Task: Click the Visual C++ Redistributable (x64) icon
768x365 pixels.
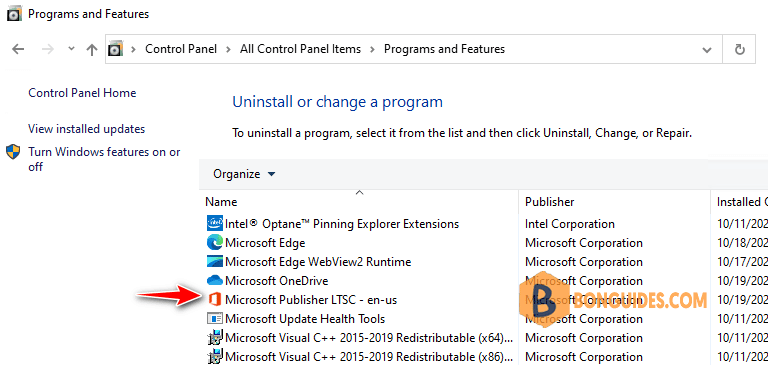Action: pyautogui.click(x=215, y=338)
